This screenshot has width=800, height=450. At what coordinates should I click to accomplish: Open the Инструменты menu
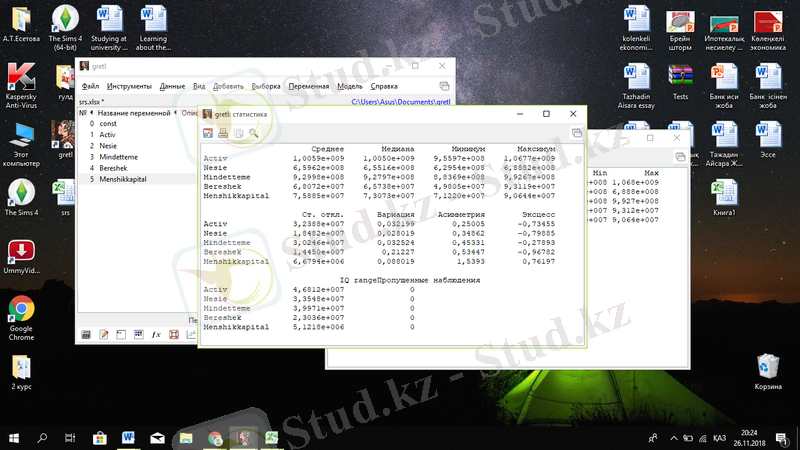coord(129,87)
